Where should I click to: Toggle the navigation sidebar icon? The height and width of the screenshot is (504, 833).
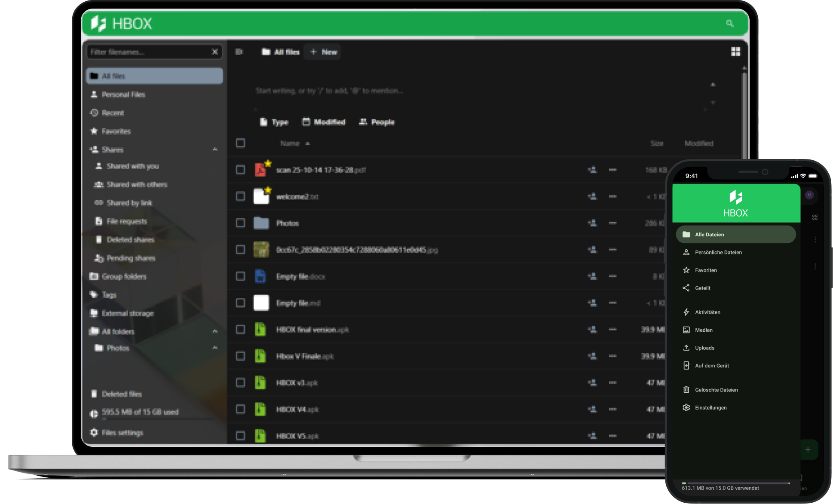coord(239,52)
